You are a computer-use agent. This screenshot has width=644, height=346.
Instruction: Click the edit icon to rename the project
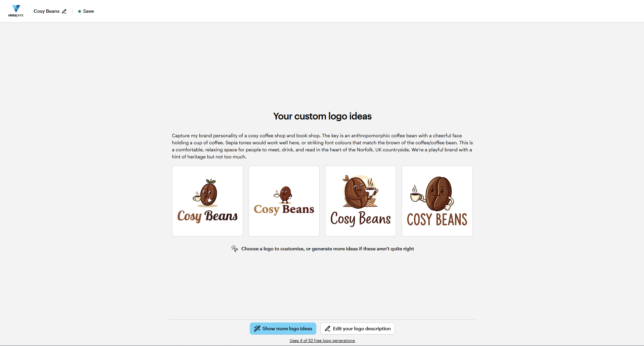point(64,11)
